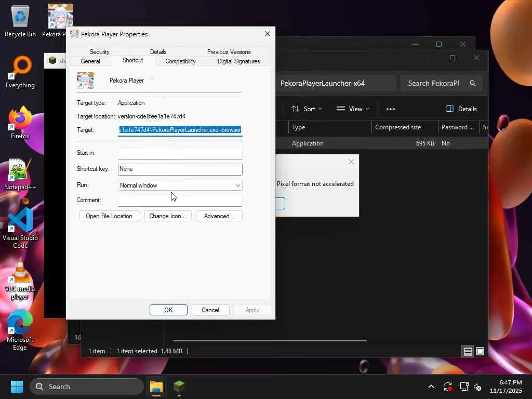The image size is (532, 399).
Task: Open the Sort dropdown in File Explorer
Action: coord(307,109)
